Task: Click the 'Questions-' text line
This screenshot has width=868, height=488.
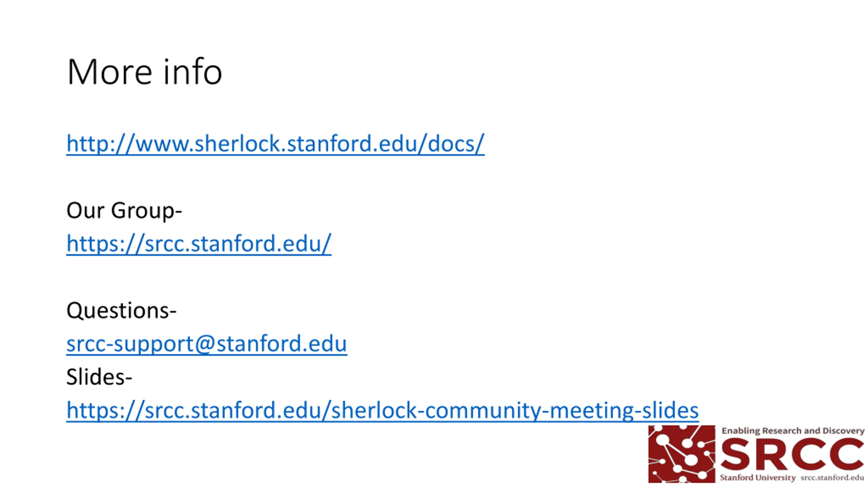Action: tap(121, 311)
